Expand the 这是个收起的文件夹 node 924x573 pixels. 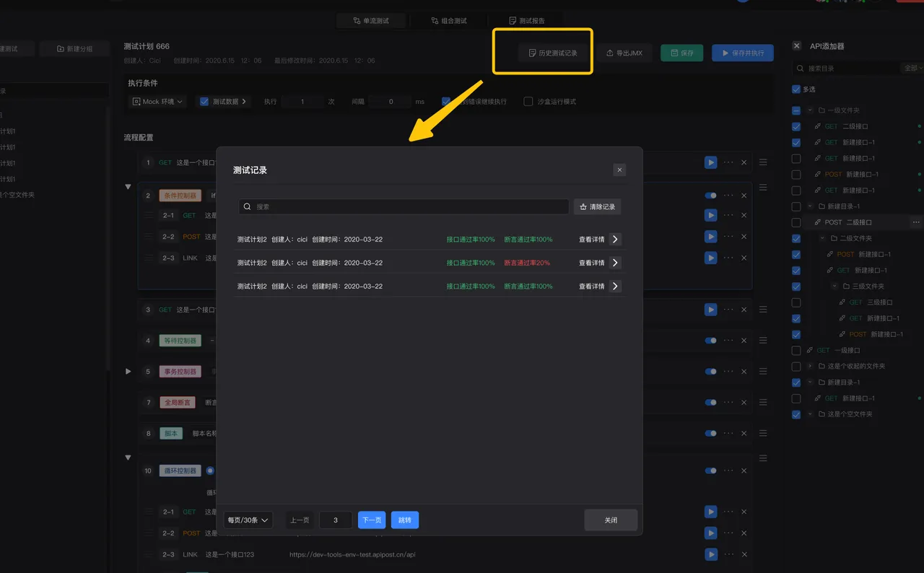point(810,366)
